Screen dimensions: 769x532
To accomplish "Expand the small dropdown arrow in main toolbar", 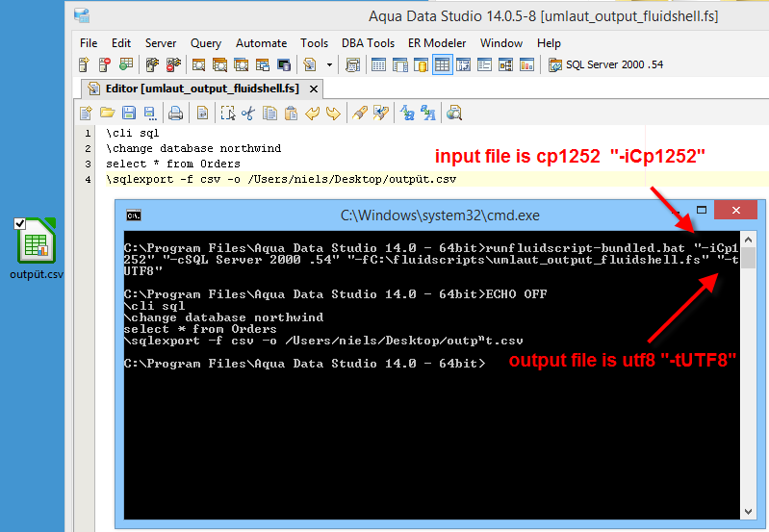I will 329,64.
